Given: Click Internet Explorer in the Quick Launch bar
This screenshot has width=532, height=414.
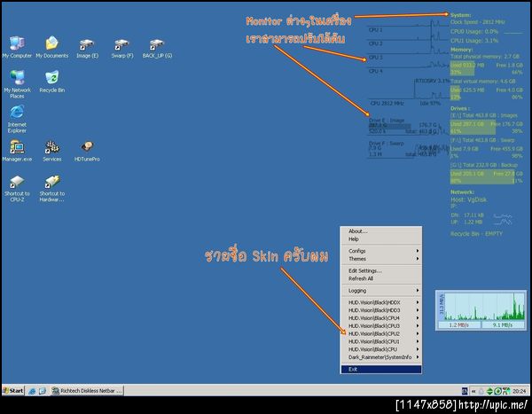Looking at the screenshot, I should click(x=32, y=391).
